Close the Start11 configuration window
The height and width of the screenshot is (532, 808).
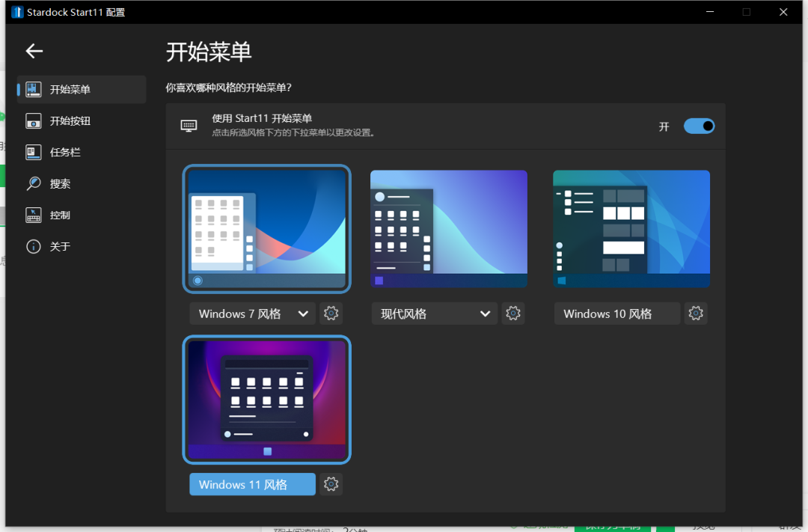[x=783, y=12]
